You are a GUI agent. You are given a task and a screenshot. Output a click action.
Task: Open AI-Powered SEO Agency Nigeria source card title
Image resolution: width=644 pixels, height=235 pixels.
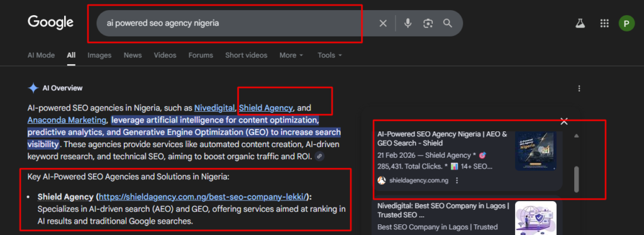tap(442, 139)
